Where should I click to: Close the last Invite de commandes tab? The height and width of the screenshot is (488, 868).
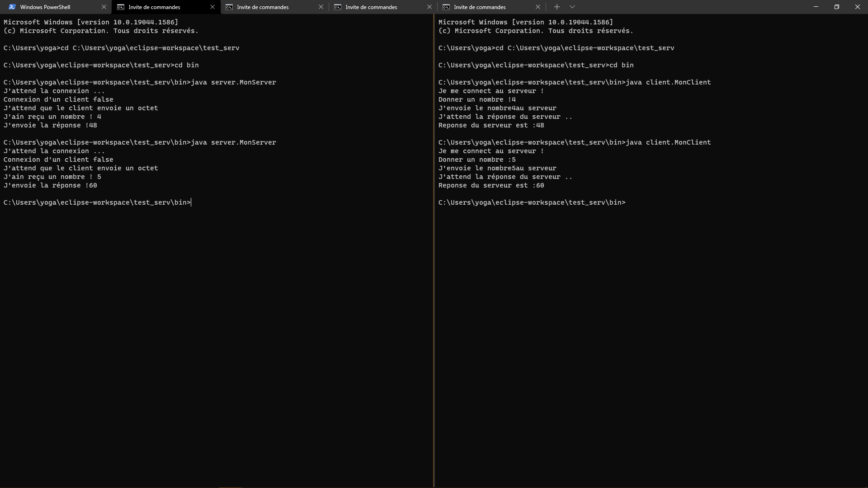(538, 7)
